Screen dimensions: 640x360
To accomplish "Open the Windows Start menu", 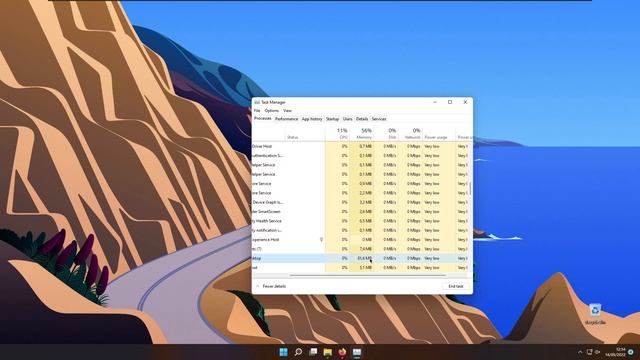I will click(x=283, y=352).
